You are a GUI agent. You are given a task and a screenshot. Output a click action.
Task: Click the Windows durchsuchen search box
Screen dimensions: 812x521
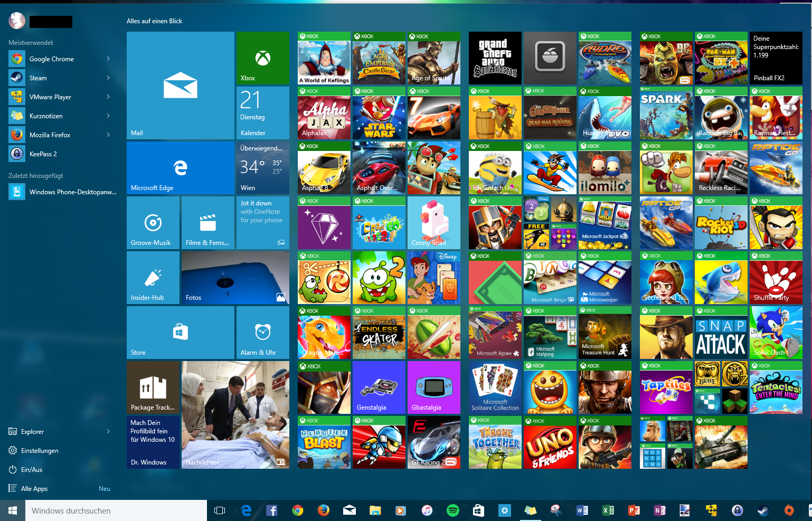click(116, 510)
